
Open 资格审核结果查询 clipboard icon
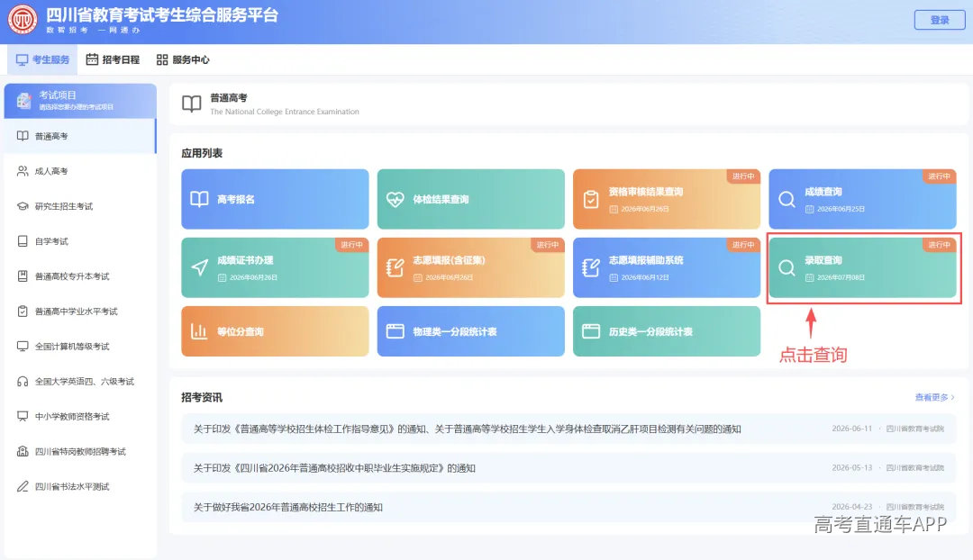point(591,199)
